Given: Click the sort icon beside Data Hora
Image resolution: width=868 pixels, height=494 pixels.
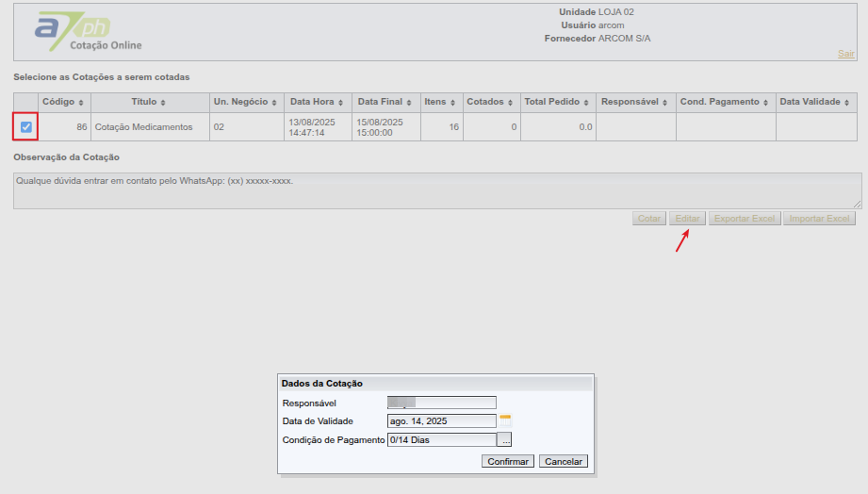Looking at the screenshot, I should tap(341, 102).
